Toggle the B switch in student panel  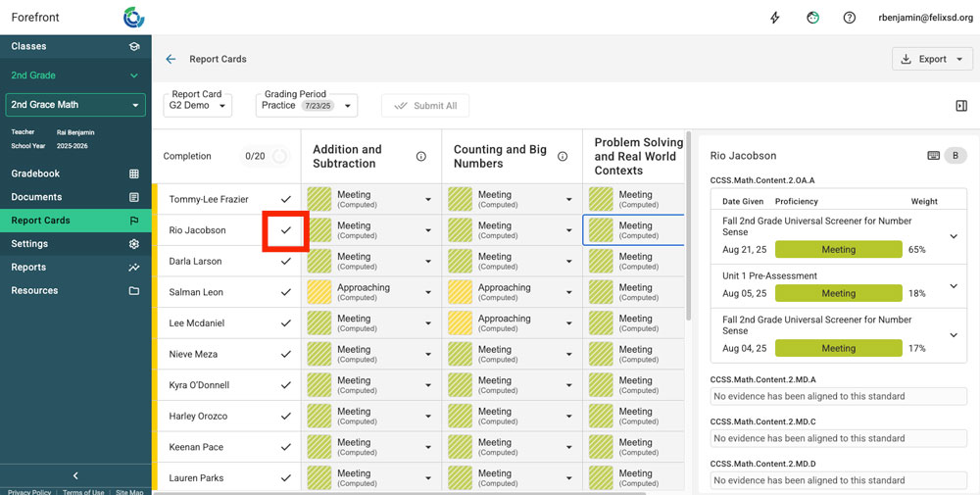[x=955, y=156]
